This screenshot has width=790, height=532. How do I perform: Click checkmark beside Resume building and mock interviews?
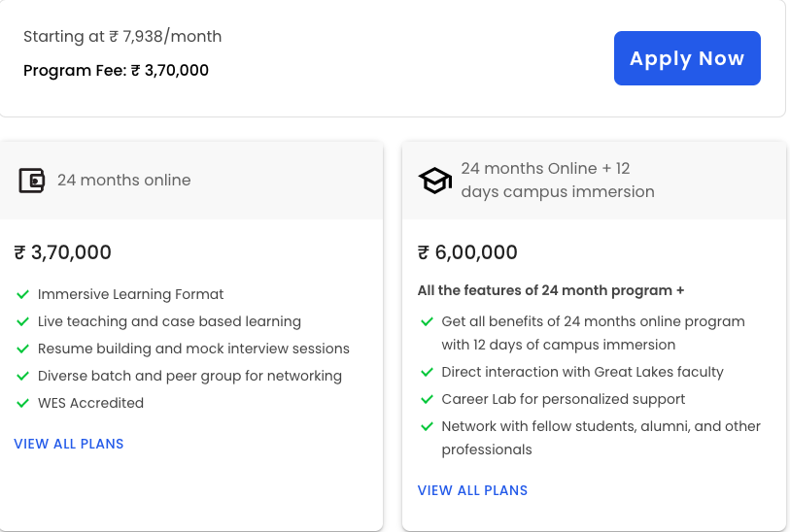pos(22,349)
